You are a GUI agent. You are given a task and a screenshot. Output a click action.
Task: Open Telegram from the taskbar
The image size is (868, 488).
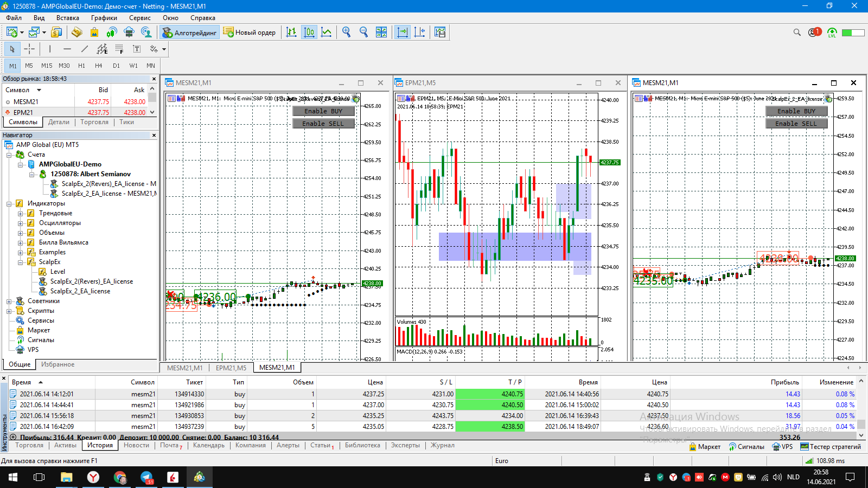point(146,477)
